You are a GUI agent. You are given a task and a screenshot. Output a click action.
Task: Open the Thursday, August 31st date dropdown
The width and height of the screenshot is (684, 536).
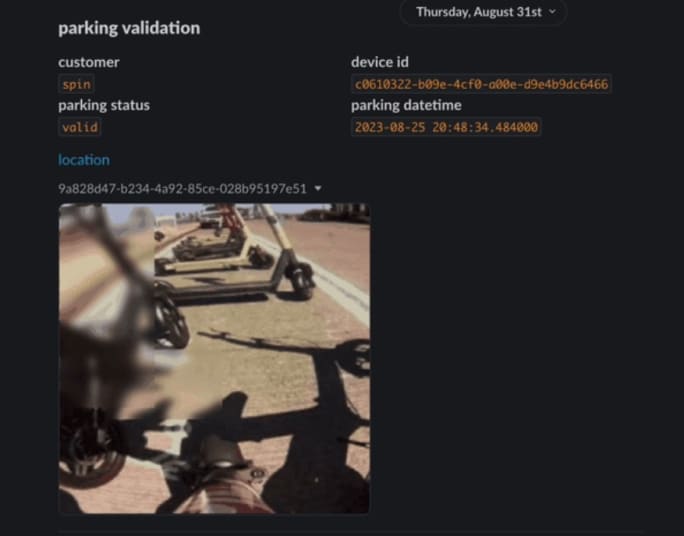click(483, 12)
